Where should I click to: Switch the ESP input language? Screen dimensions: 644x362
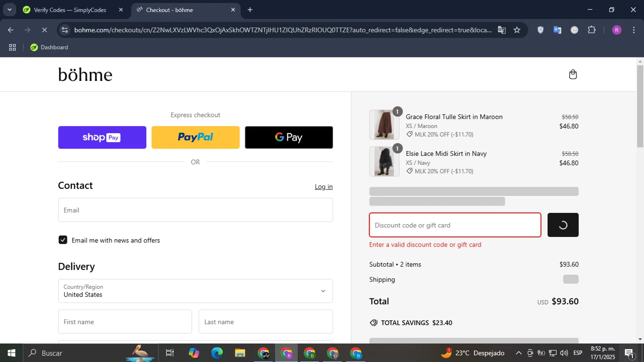[578, 353]
